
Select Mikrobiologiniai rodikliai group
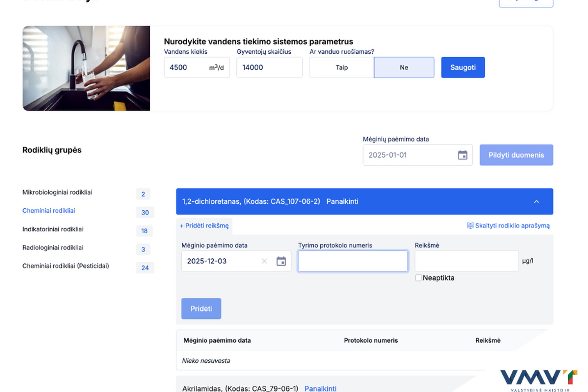pos(57,192)
